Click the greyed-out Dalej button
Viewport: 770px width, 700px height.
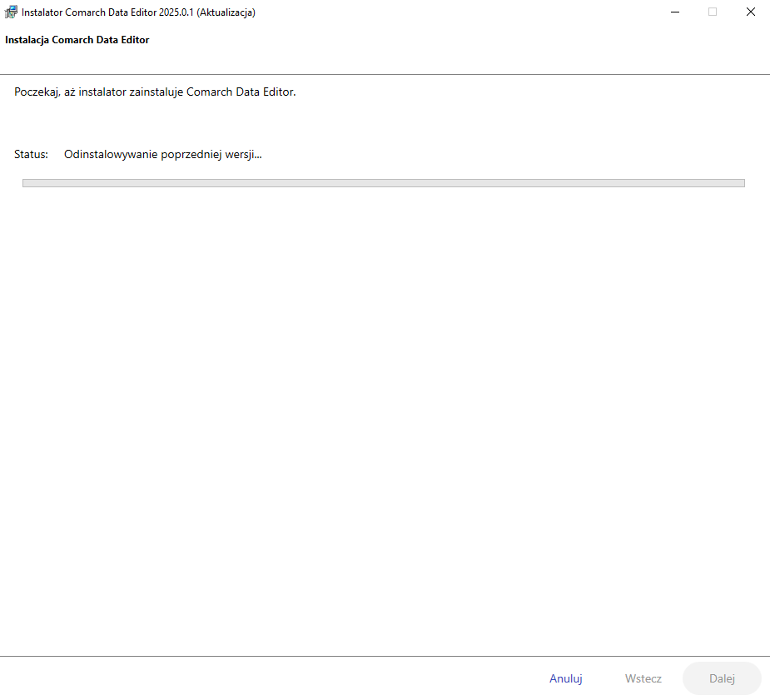tap(722, 678)
